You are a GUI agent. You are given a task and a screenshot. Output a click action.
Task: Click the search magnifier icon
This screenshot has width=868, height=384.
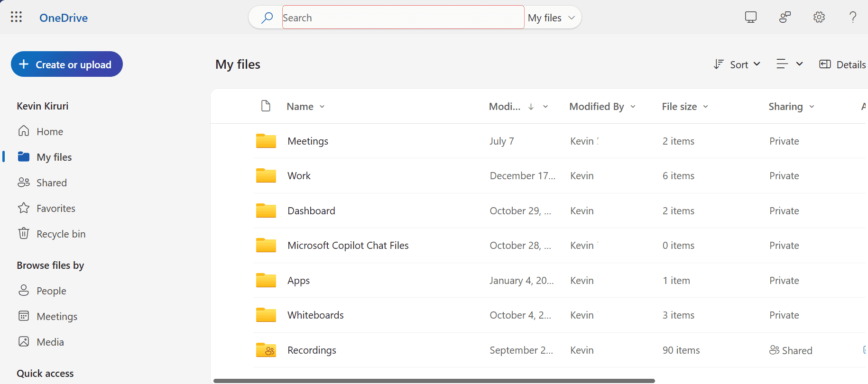[267, 18]
